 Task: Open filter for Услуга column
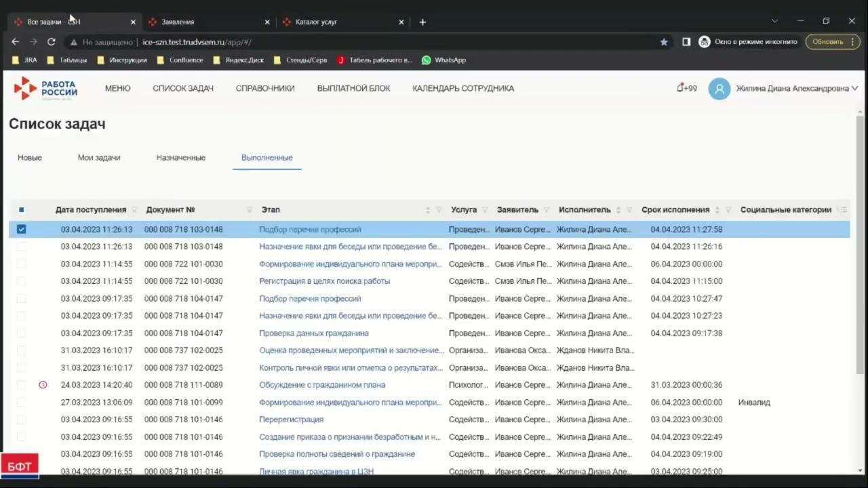[485, 210]
